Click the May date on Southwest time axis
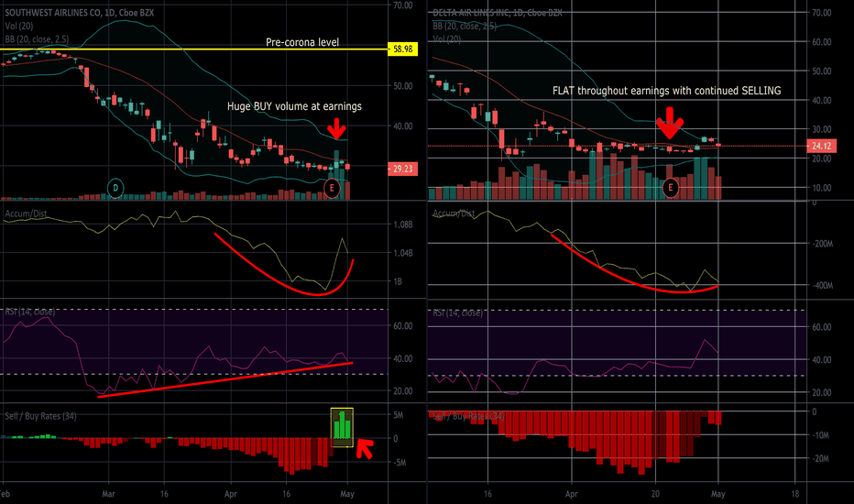 [x=347, y=494]
